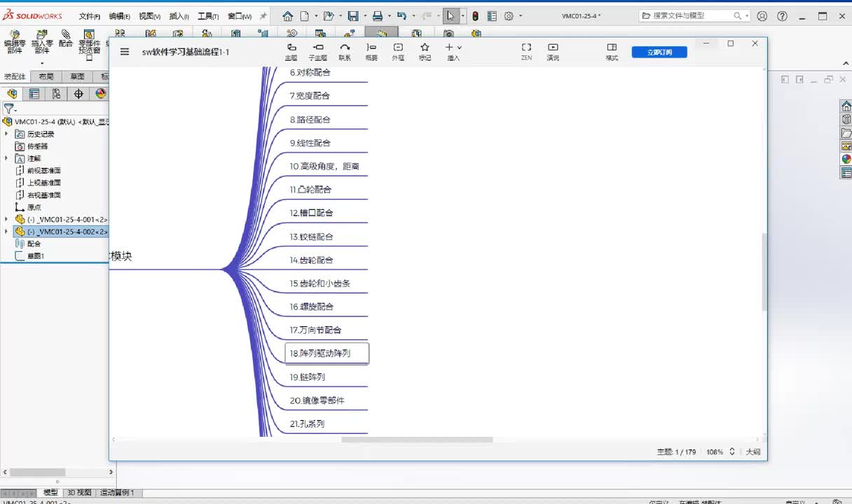Click the 立即订阅 subscribe button
Screen dimensions: 852x504
[659, 52]
